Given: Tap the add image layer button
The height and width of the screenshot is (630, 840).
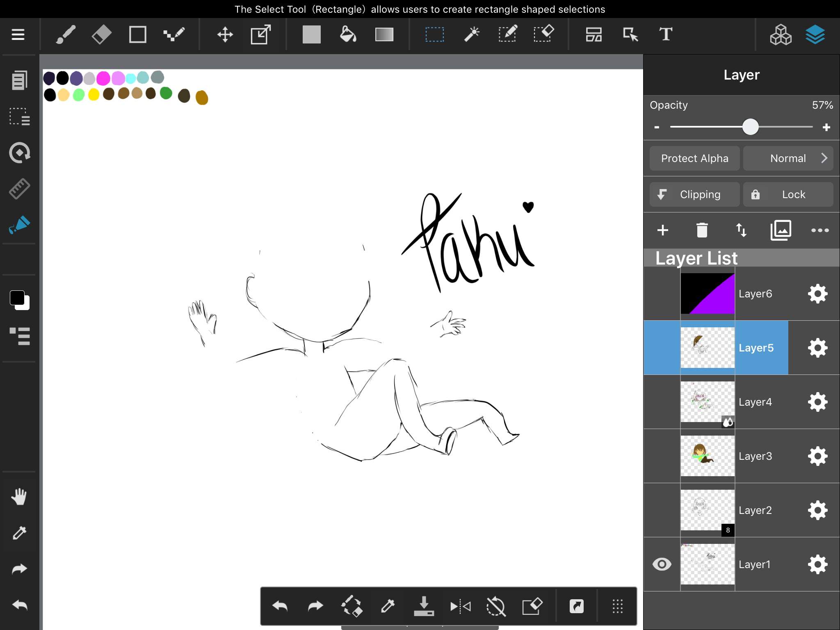Looking at the screenshot, I should pos(781,230).
